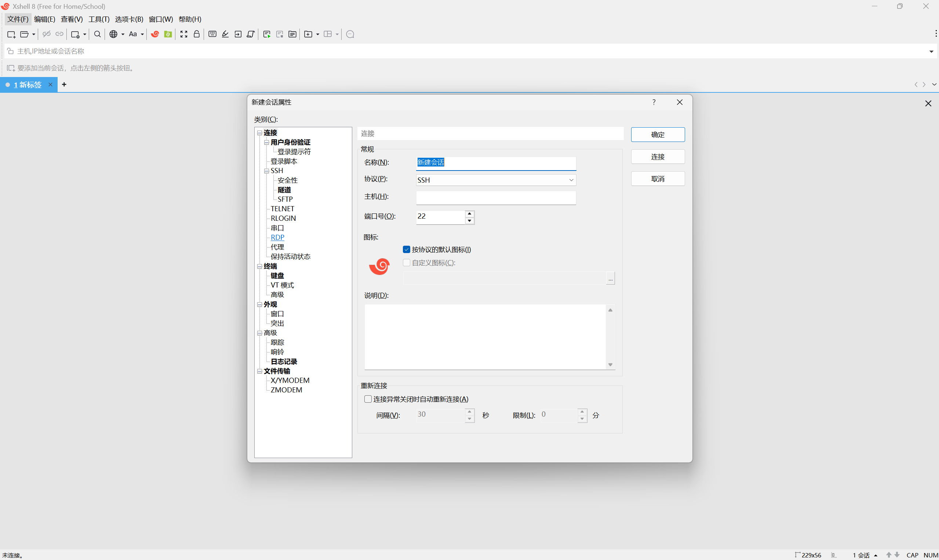Toggle full screen mode icon
The height and width of the screenshot is (560, 939).
click(184, 34)
